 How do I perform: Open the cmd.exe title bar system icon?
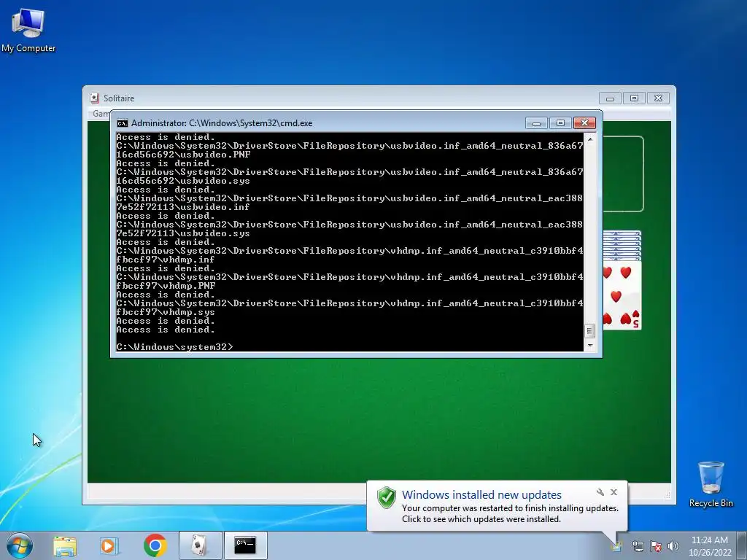click(123, 123)
